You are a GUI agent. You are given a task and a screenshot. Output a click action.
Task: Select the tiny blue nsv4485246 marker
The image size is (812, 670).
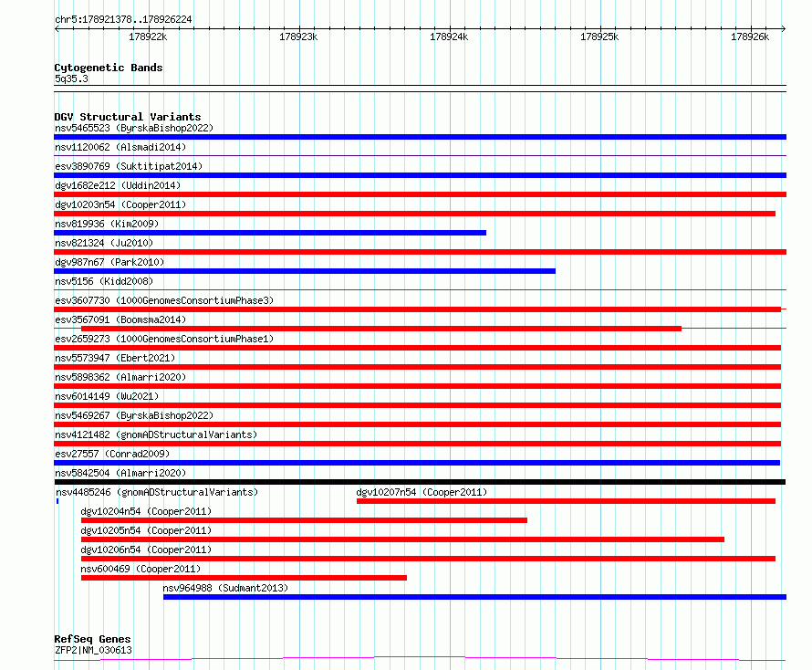(57, 501)
